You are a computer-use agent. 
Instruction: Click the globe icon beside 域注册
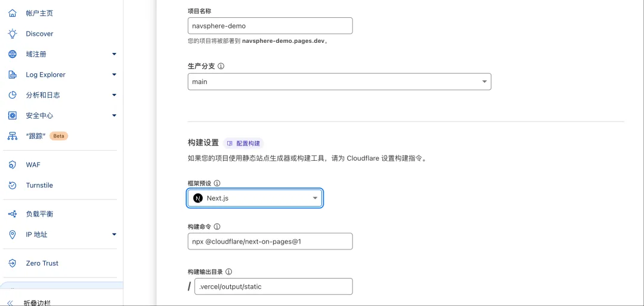click(13, 54)
